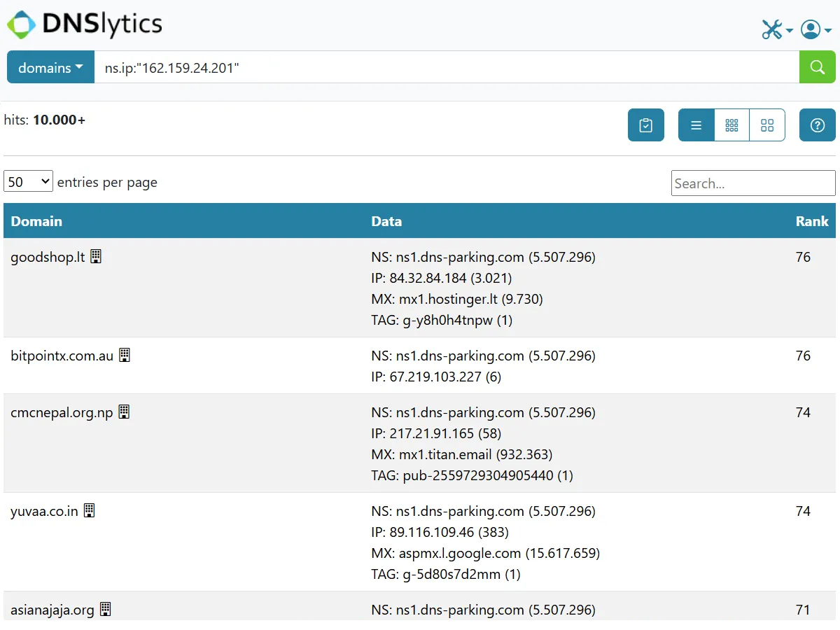Click rank 74 in yuvaa.co.in row

click(803, 511)
